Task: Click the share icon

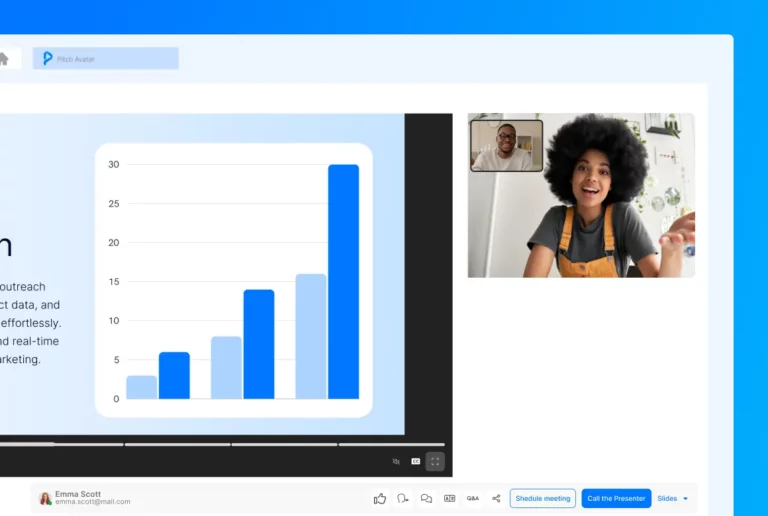Action: 496,498
